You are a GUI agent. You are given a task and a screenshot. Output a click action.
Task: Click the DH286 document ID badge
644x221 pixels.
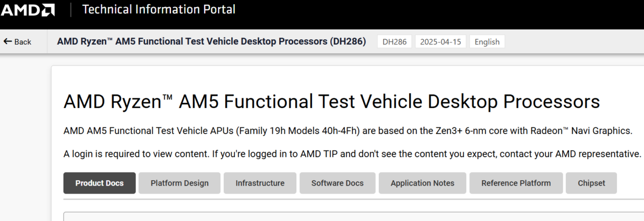pos(394,42)
